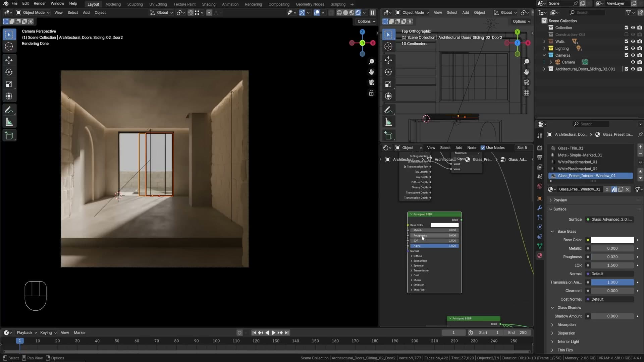Hide the Lighting collection in viewport
The image size is (644, 362).
click(x=633, y=48)
